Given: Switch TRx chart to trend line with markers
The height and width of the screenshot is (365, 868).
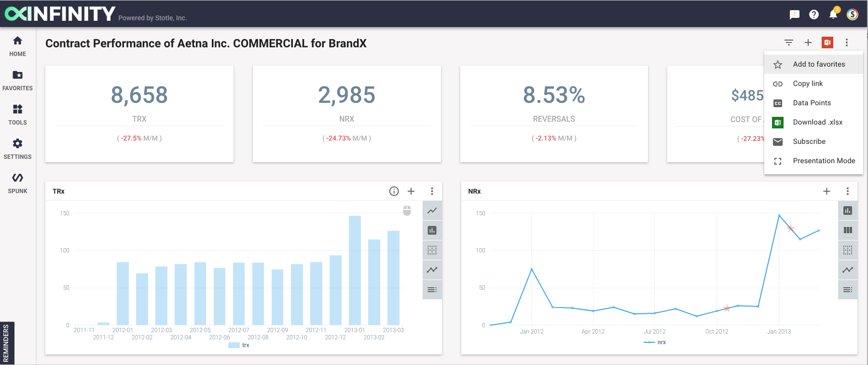Looking at the screenshot, I should click(x=432, y=270).
